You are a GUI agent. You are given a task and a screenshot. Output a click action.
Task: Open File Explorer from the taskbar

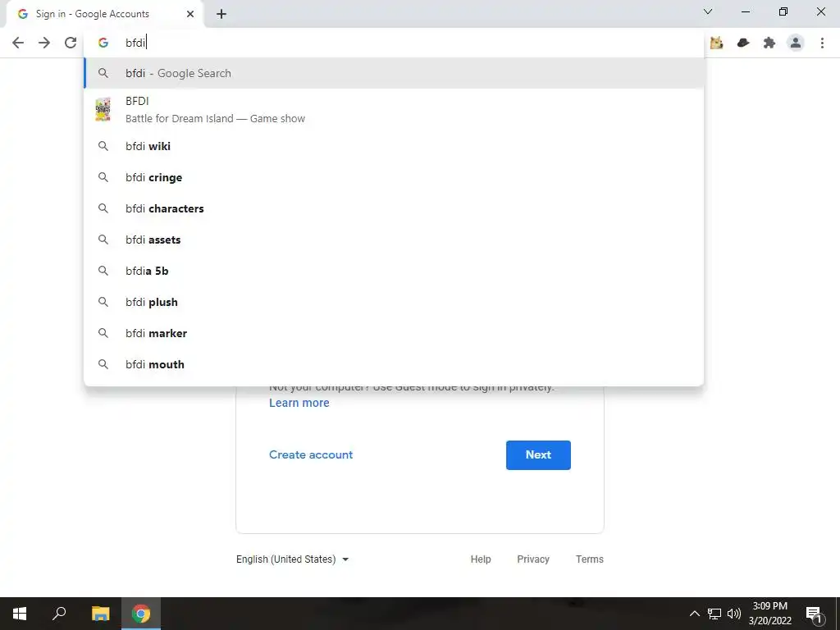click(100, 614)
